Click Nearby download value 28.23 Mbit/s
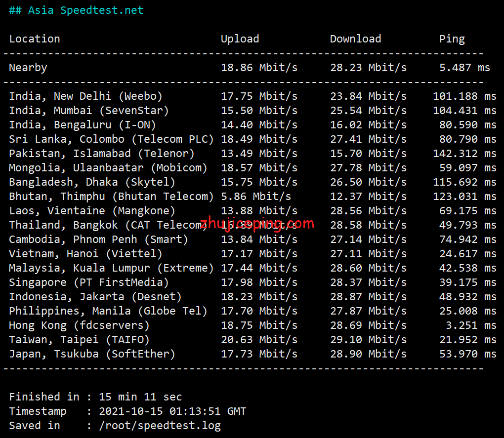504x438 pixels. coord(368,68)
